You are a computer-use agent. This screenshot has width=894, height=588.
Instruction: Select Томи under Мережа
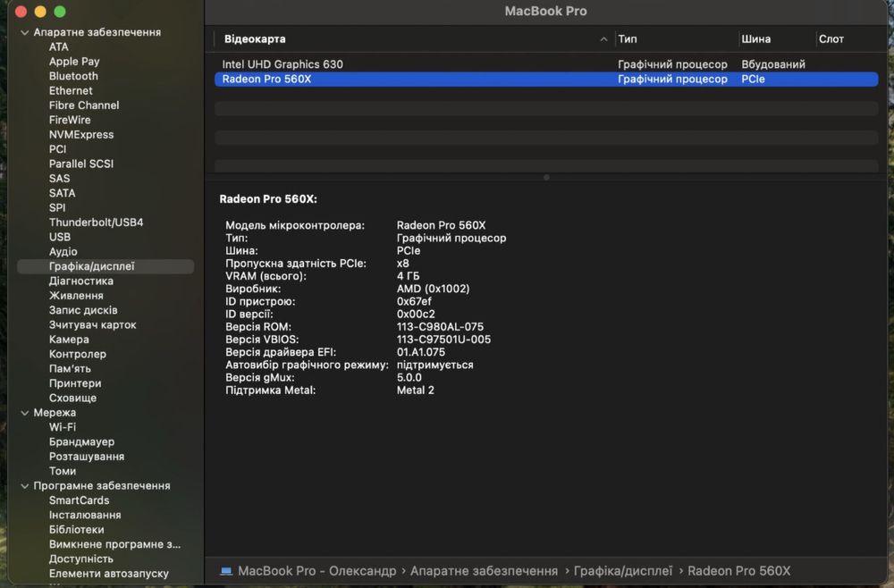coord(63,471)
